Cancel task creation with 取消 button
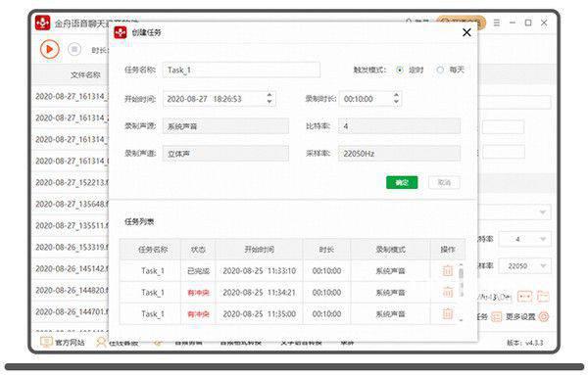 click(444, 182)
